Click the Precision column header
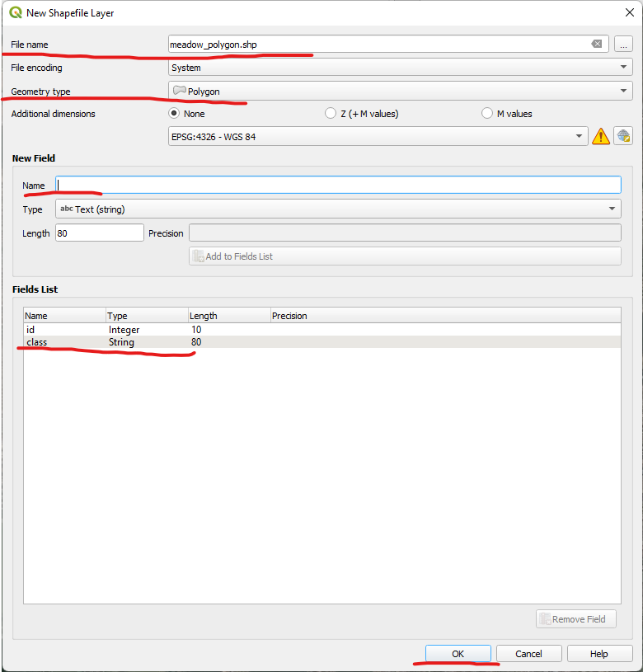This screenshot has width=643, height=672. 445,316
